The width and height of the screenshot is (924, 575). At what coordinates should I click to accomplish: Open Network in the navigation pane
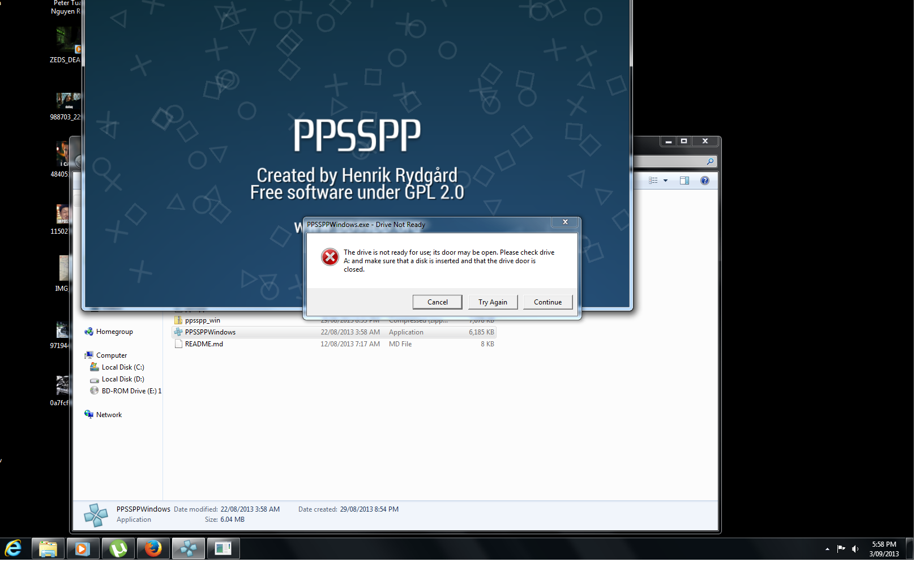click(x=109, y=415)
